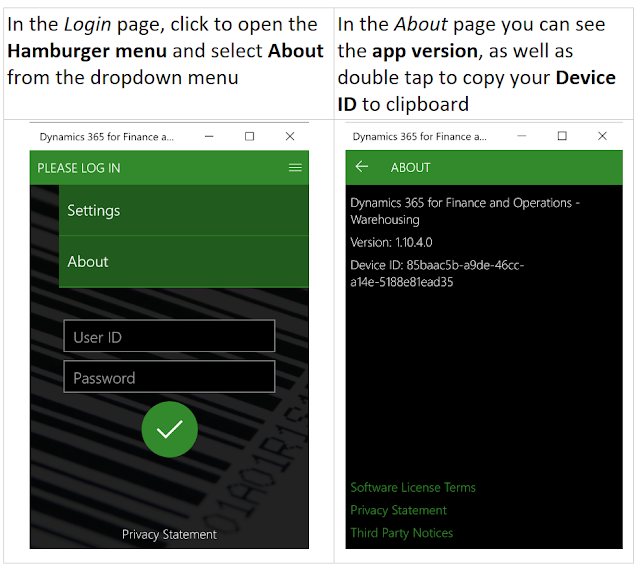This screenshot has width=640, height=571.
Task: Close the About page window
Action: (602, 136)
